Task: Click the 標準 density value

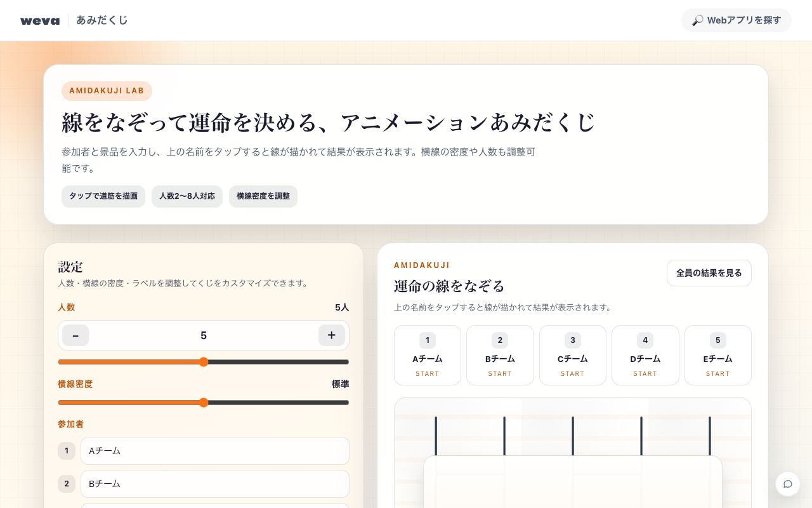Action: 340,384
